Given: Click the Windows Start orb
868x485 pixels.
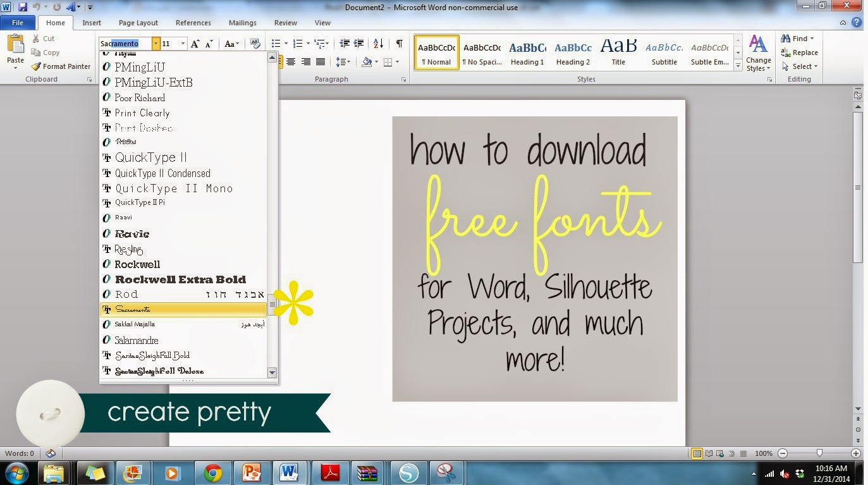Looking at the screenshot, I should pos(16,472).
